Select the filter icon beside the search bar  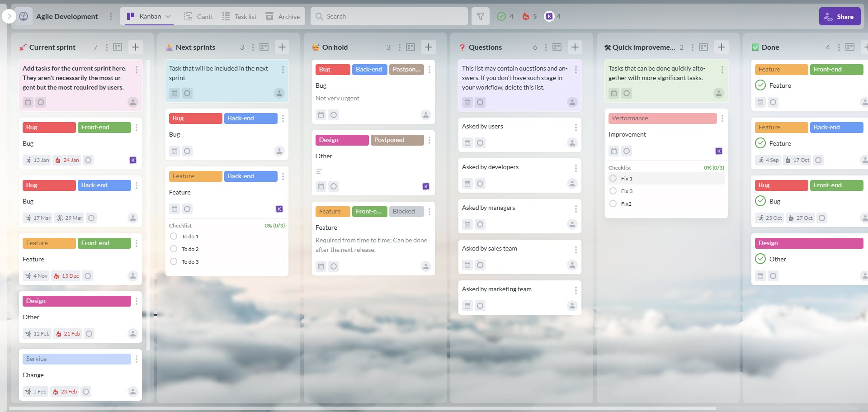coord(480,16)
